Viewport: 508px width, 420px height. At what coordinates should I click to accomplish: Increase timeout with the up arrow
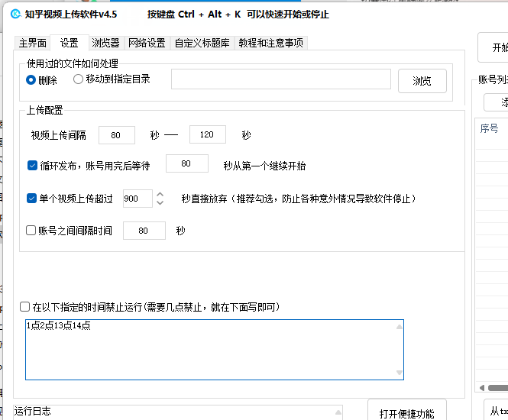click(x=160, y=195)
